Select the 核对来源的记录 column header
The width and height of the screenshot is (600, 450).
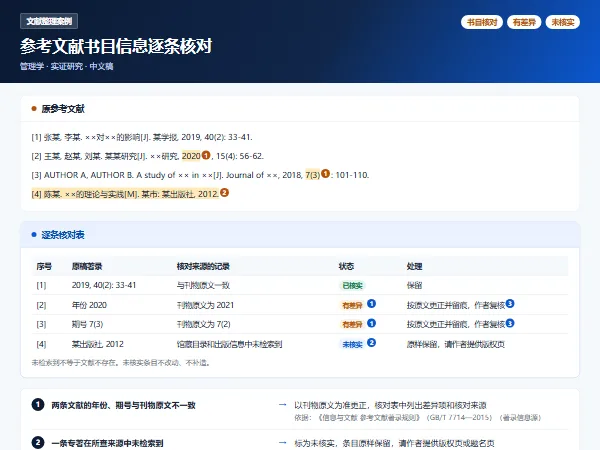(x=203, y=266)
